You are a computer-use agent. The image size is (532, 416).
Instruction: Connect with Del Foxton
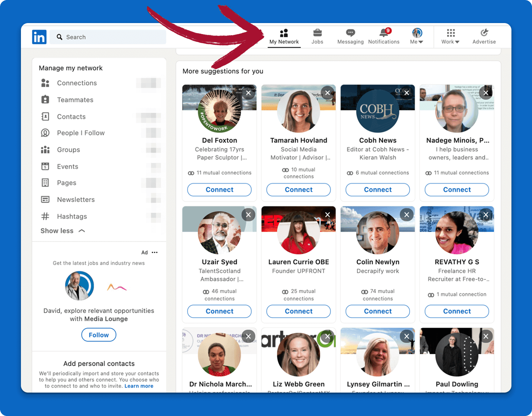(x=220, y=190)
